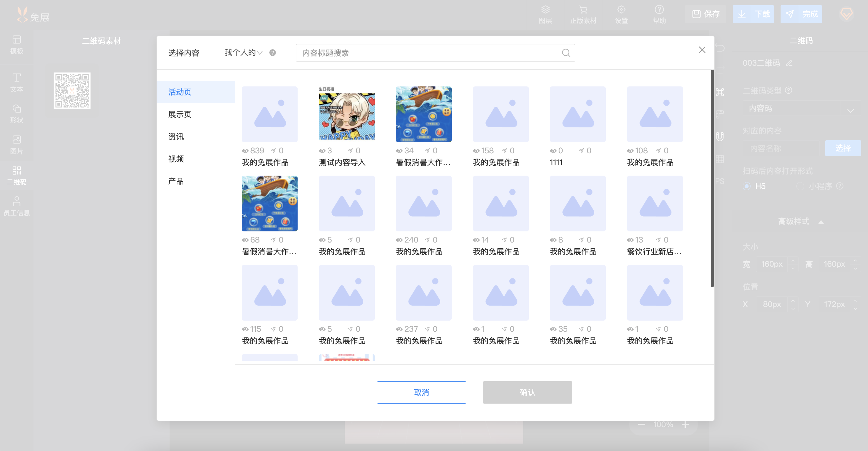Select 餐饮行业新店 content thumbnail
Viewport: 868px width, 451px height.
pos(655,203)
